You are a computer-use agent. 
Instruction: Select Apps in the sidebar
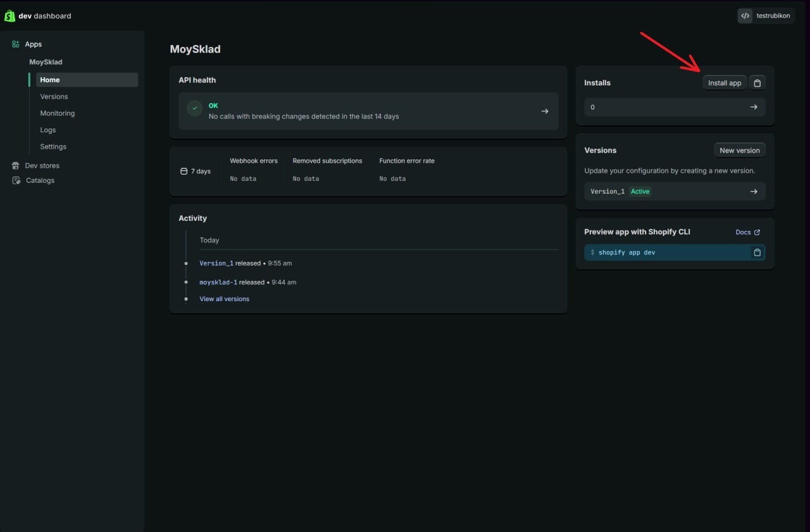point(33,44)
